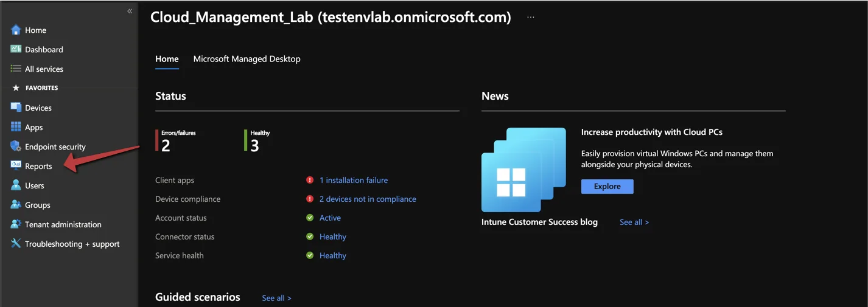This screenshot has height=307, width=868.
Task: Click the Device compliance label
Action: pos(188,199)
